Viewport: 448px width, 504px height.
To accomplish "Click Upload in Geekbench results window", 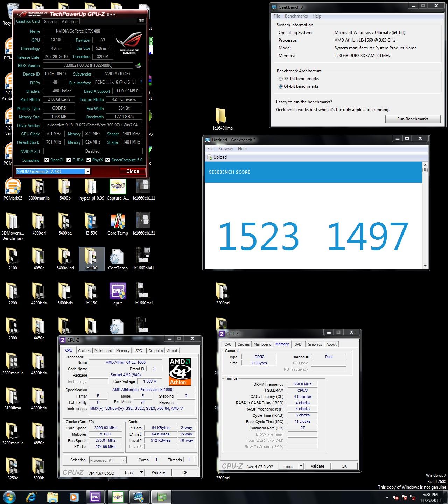I will click(x=217, y=157).
